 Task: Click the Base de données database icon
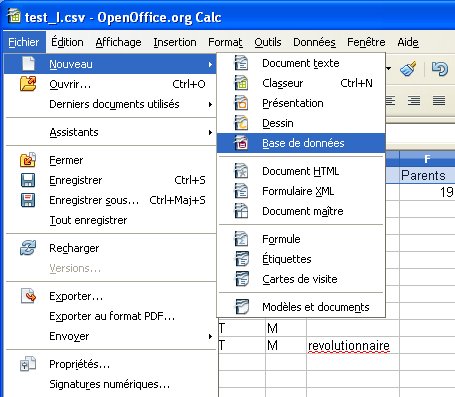[241, 143]
